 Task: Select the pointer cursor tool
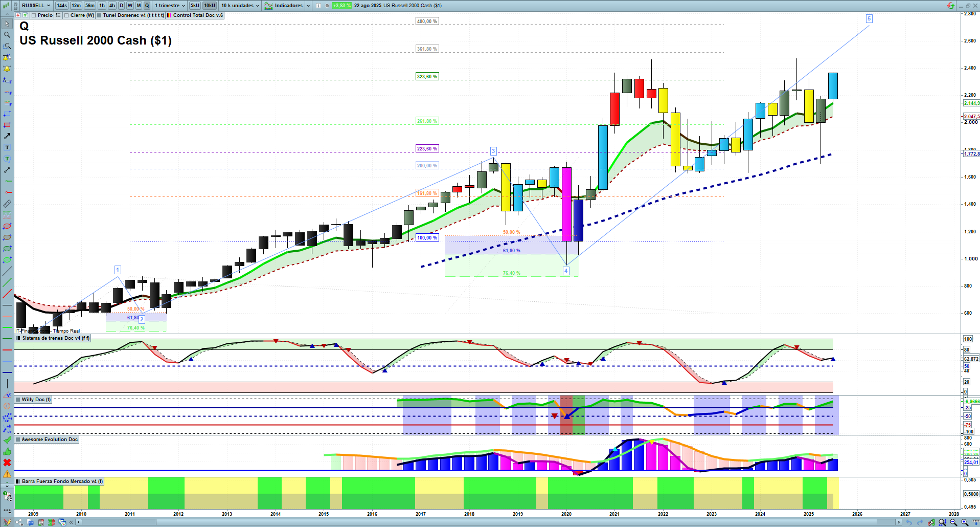(7, 24)
